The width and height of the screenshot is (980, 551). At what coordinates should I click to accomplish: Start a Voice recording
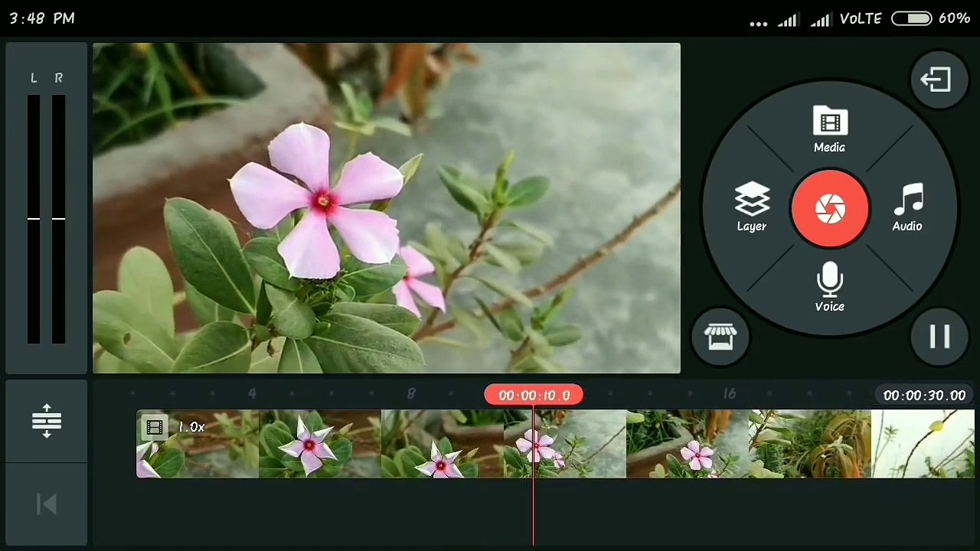[x=830, y=288]
